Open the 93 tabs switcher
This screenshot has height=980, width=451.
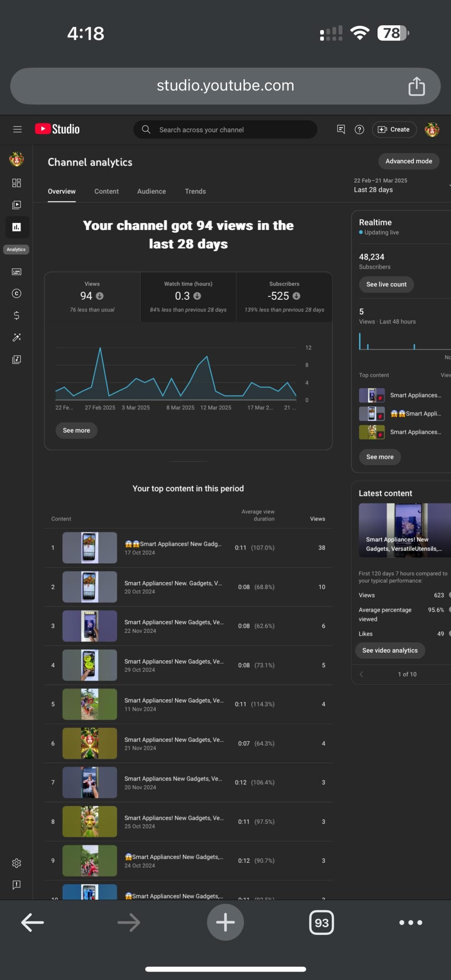click(322, 923)
